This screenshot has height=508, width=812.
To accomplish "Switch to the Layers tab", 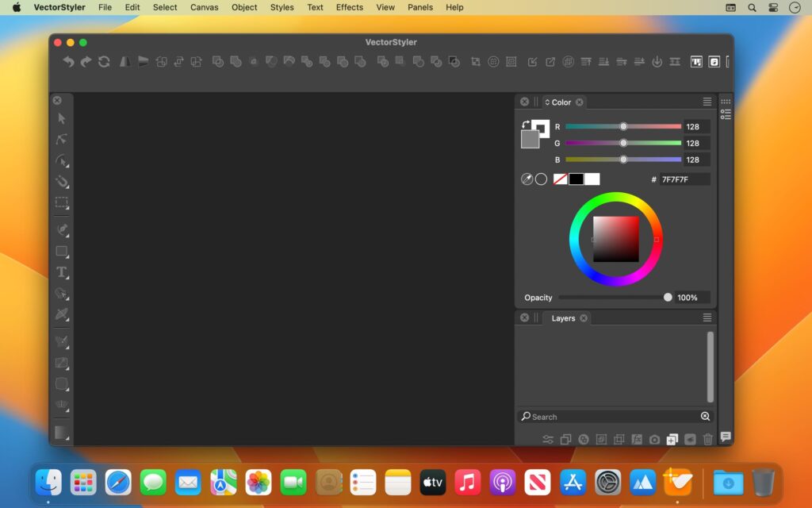I will pyautogui.click(x=563, y=318).
